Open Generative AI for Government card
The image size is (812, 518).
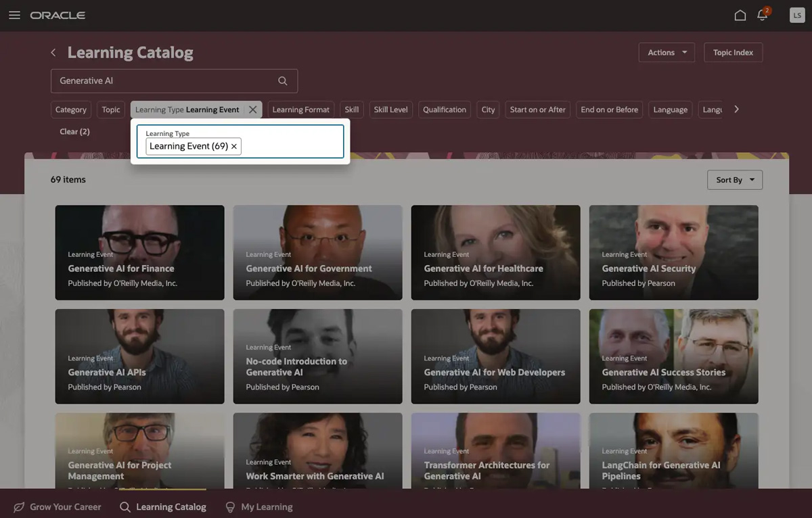coord(317,252)
